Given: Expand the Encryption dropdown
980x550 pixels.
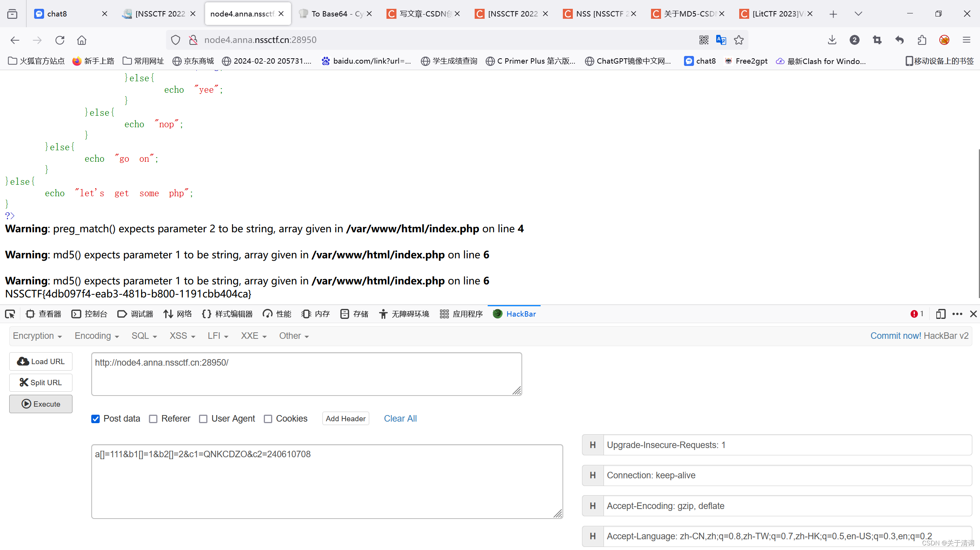Looking at the screenshot, I should click(37, 336).
